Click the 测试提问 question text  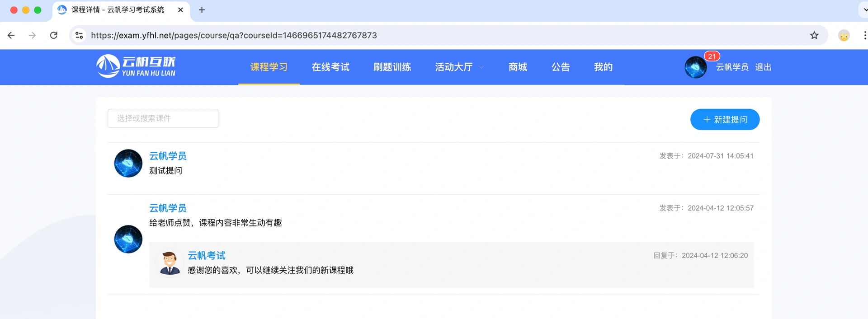166,170
